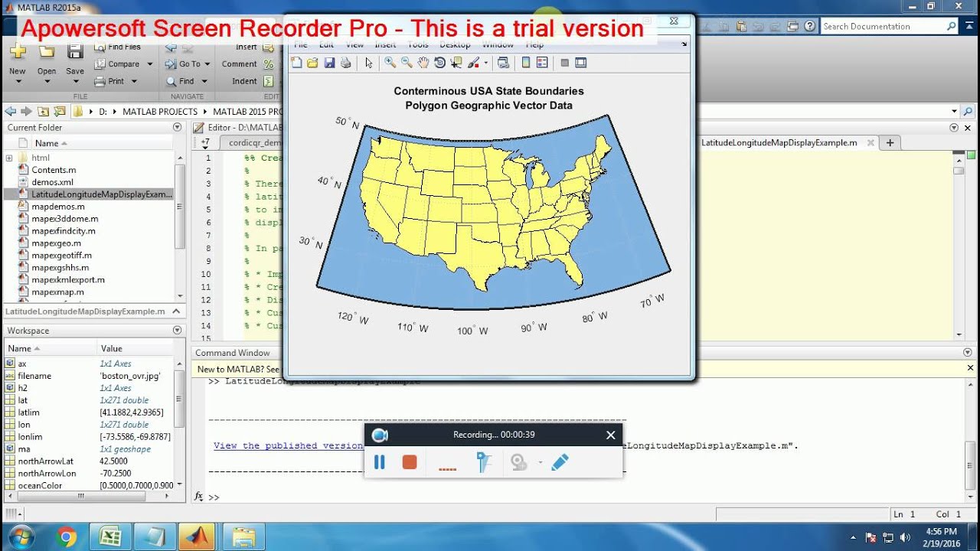Click the Search Documentation field

coord(883,26)
